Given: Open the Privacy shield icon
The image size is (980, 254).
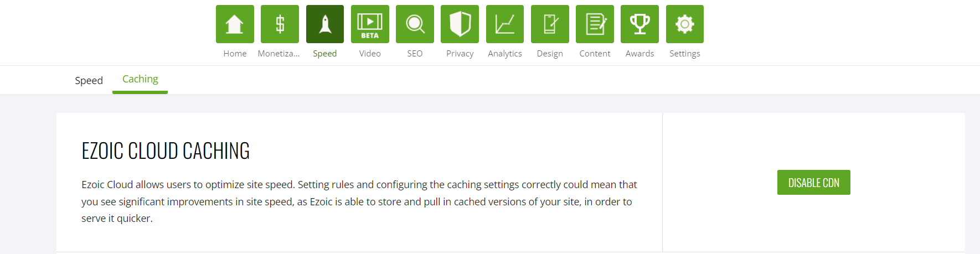Looking at the screenshot, I should tap(460, 24).
